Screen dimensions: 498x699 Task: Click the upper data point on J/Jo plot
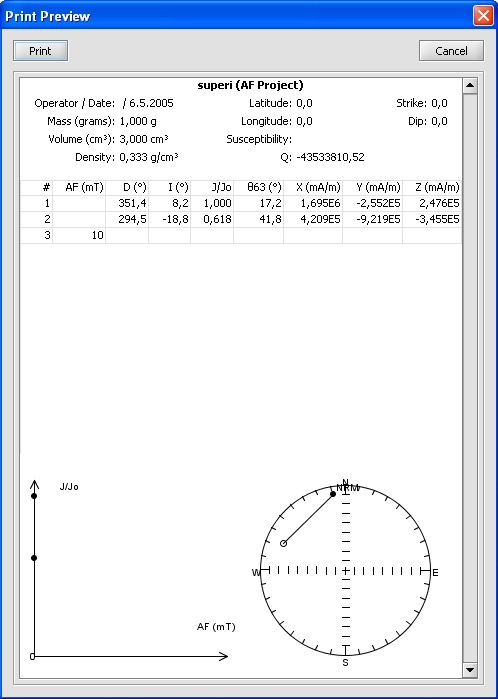pyautogui.click(x=34, y=496)
